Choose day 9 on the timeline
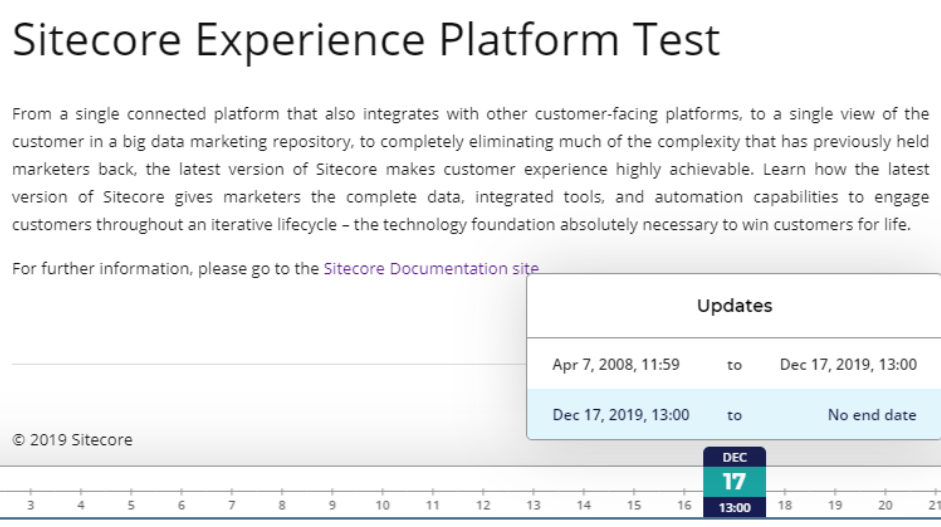941x527 pixels. 332,505
